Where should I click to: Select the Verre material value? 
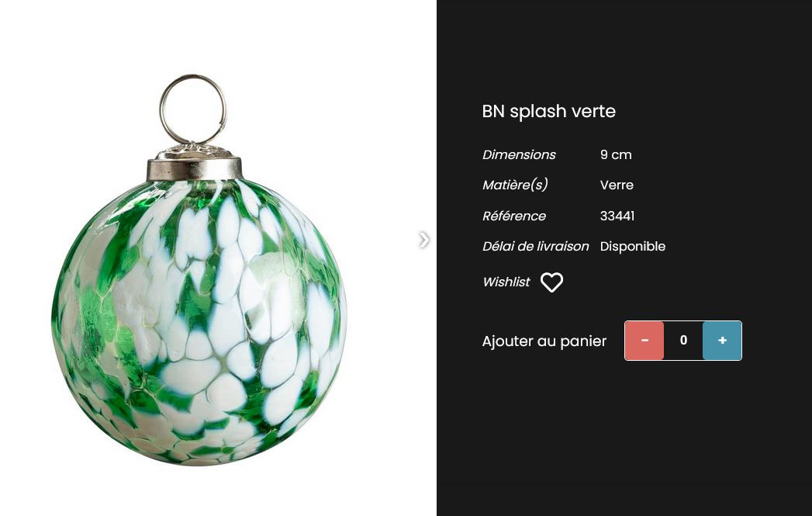(x=617, y=185)
